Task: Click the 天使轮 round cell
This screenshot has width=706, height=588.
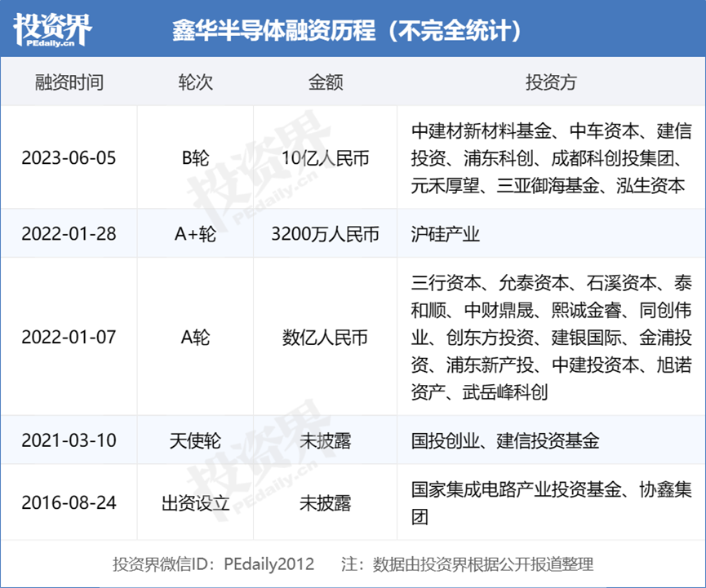Action: pos(195,440)
